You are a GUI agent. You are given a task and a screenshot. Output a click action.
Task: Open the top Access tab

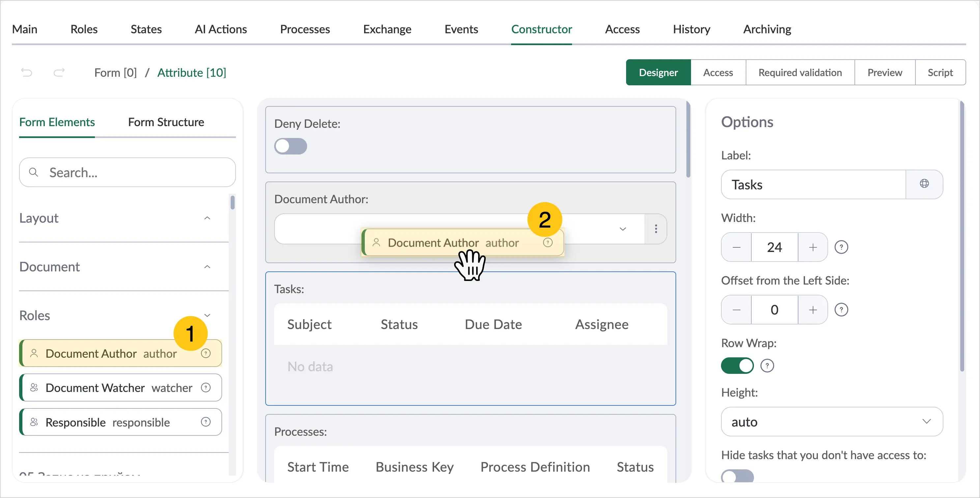pyautogui.click(x=622, y=29)
